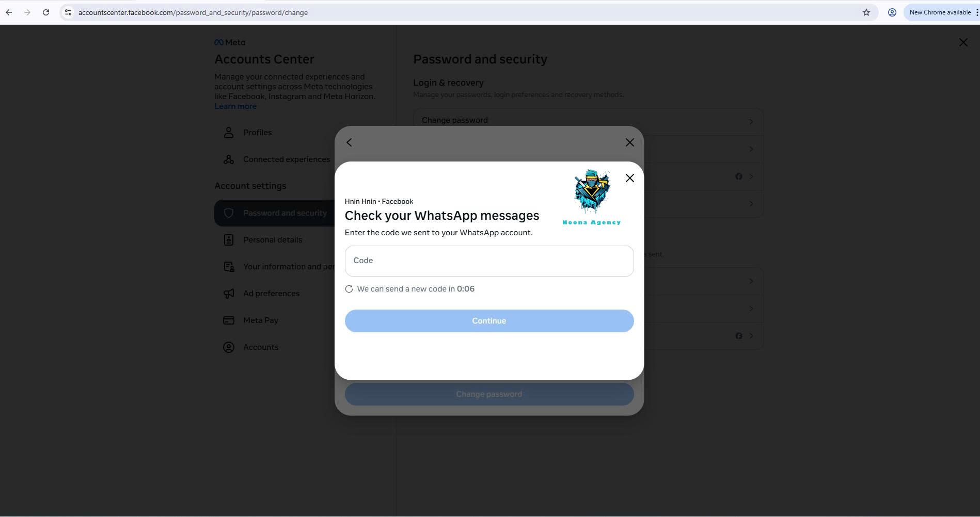Click the New Chrome available button
The height and width of the screenshot is (517, 980).
(x=940, y=12)
